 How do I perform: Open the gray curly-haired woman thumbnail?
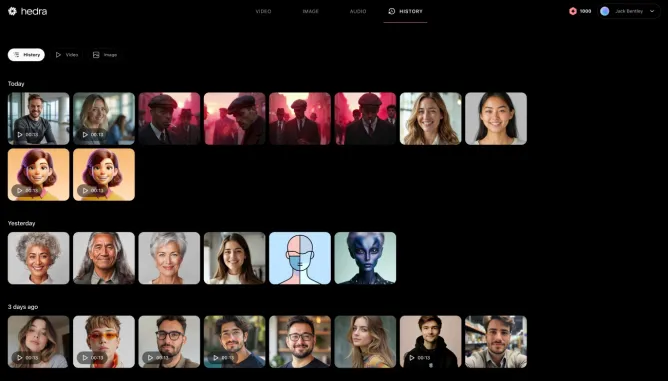(x=38, y=258)
